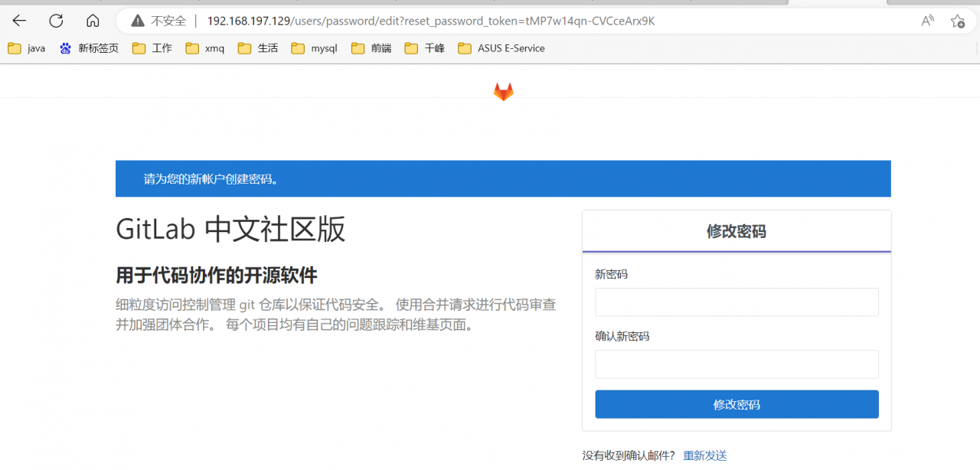Click the browser back arrow

19,21
